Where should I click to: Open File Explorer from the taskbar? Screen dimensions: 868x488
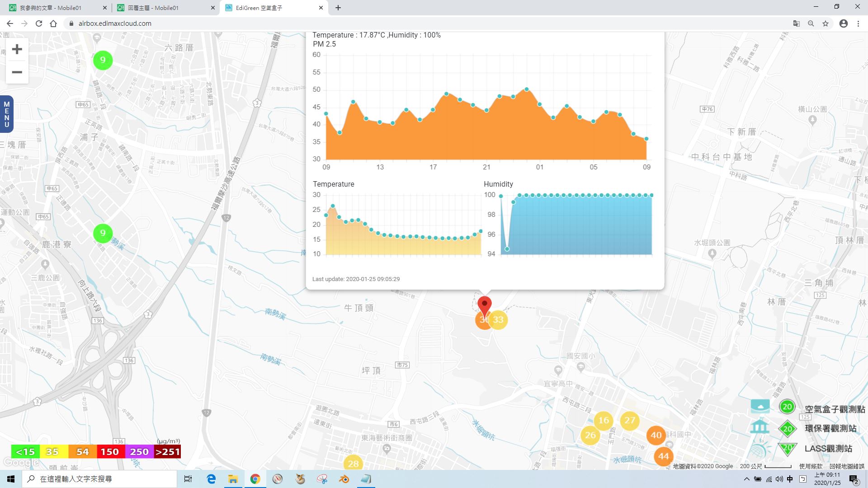point(233,479)
